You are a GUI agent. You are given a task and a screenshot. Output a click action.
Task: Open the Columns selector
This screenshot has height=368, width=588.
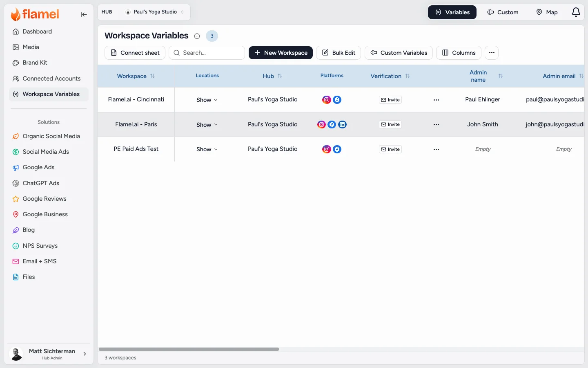pyautogui.click(x=459, y=53)
